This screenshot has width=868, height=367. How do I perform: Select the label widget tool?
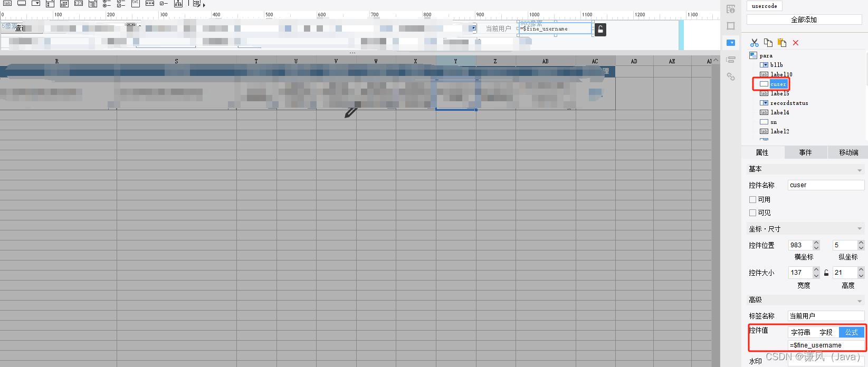click(7, 3)
